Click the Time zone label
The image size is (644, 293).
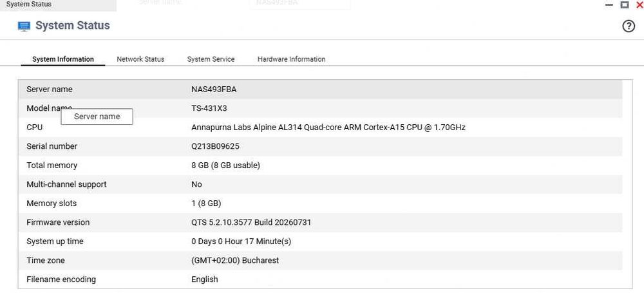point(46,261)
